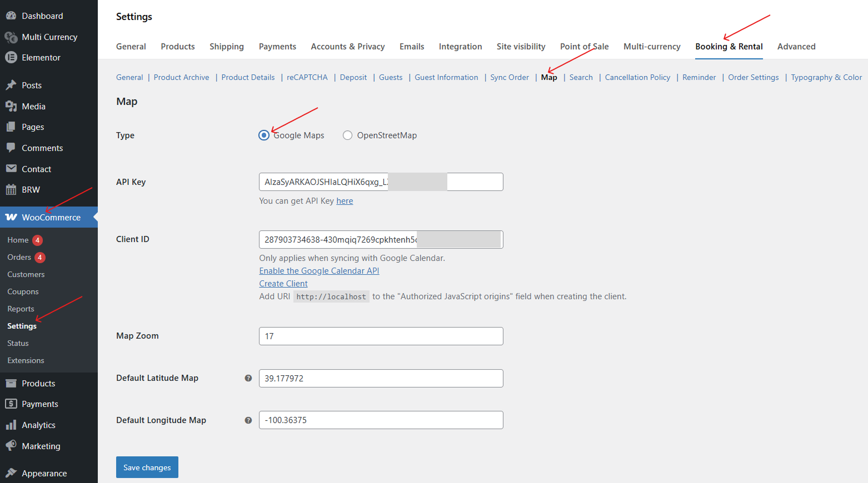Open the Typography & Color subsection
The height and width of the screenshot is (483, 868).
pyautogui.click(x=826, y=78)
